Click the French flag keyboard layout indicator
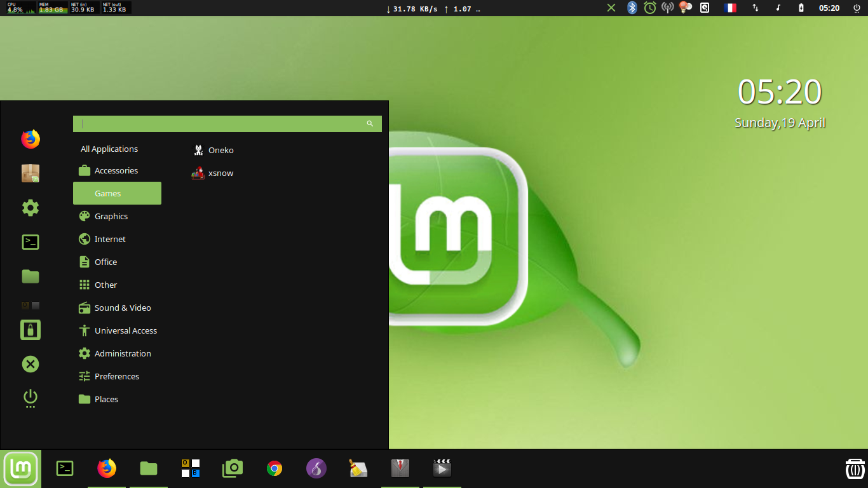The height and width of the screenshot is (488, 868). click(730, 8)
